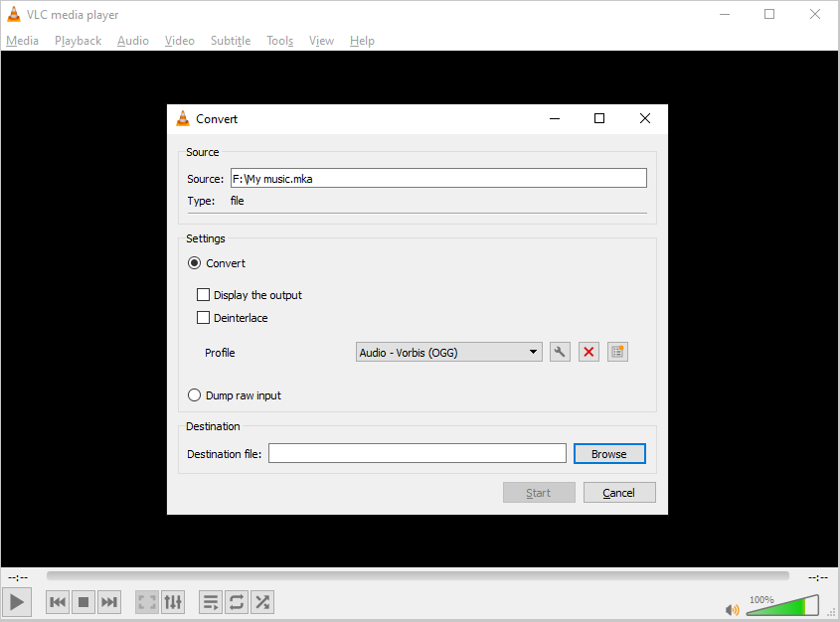The image size is (840, 622).
Task: Click elapsed time label on left
Action: (18, 577)
